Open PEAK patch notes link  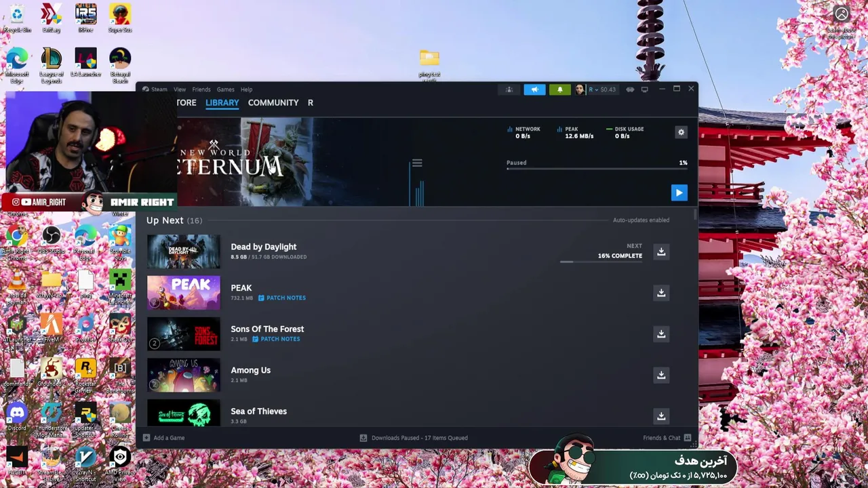point(281,298)
